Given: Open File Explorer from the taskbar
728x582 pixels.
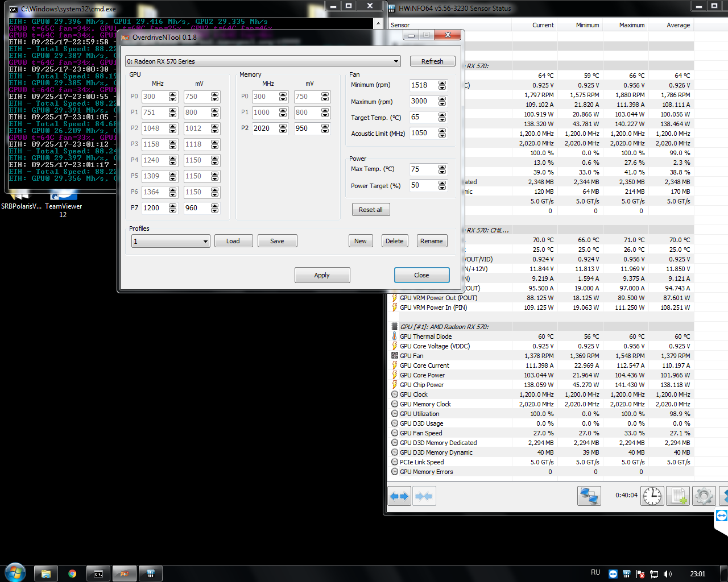Looking at the screenshot, I should pyautogui.click(x=46, y=573).
